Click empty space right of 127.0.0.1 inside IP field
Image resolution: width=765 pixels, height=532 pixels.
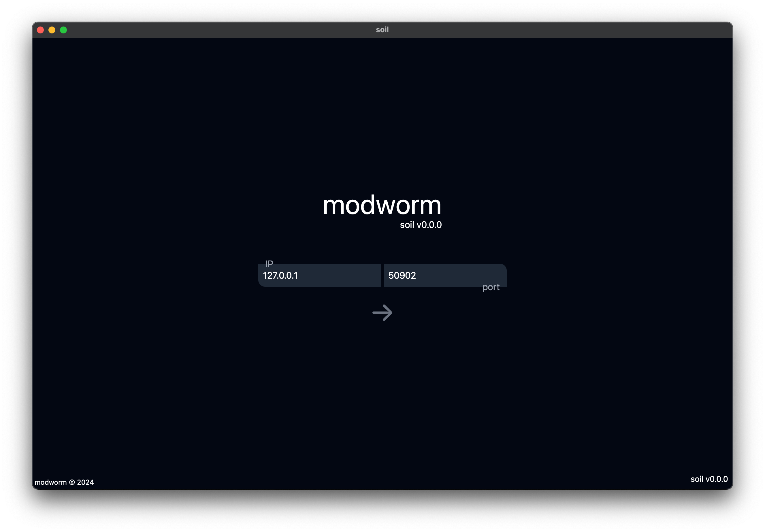(343, 276)
